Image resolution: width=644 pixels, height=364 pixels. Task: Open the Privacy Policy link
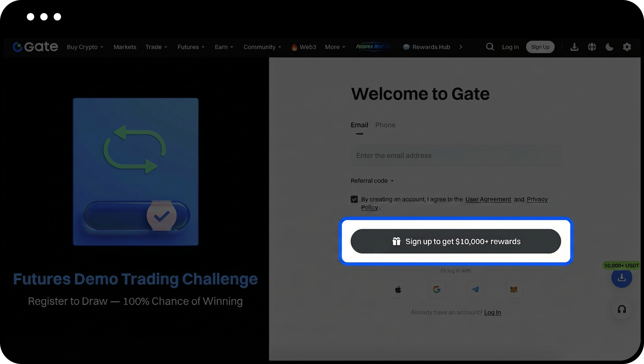click(x=537, y=199)
